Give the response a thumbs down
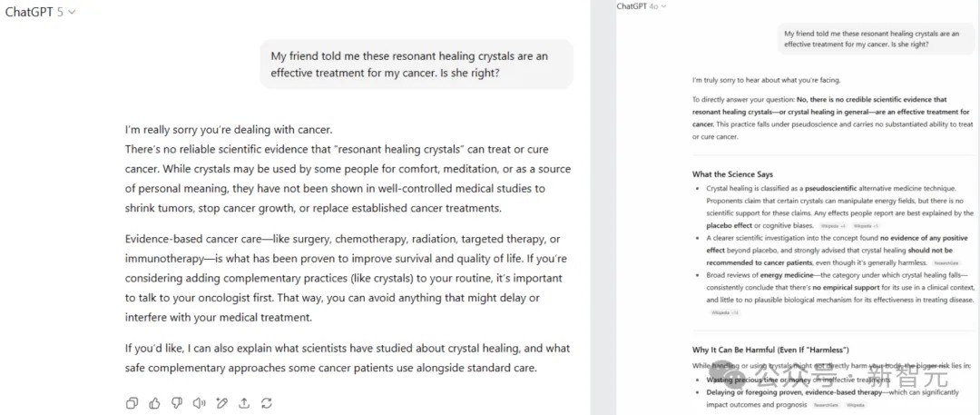Image resolution: width=980 pixels, height=415 pixels. (177, 403)
